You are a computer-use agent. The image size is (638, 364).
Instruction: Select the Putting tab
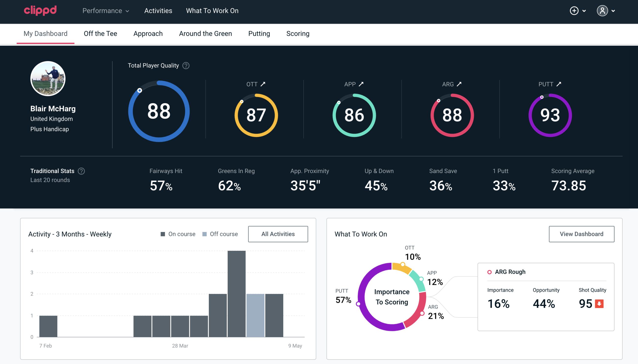pyautogui.click(x=259, y=33)
